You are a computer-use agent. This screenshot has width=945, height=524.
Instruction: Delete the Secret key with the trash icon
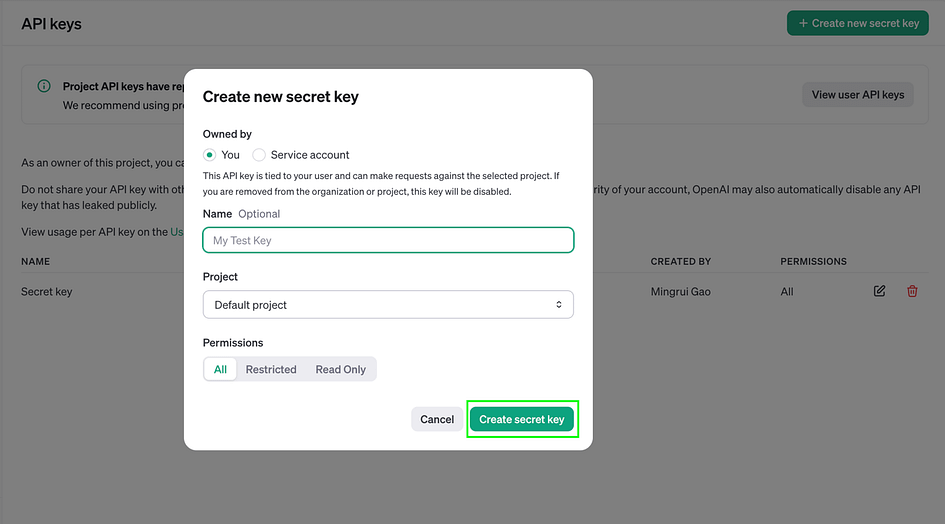pos(912,291)
